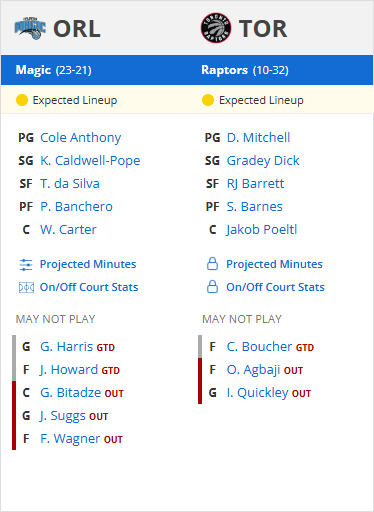The height and width of the screenshot is (512, 374).
Task: Click the Raptors On/Off Court Stats lock icon
Action: pos(212,287)
